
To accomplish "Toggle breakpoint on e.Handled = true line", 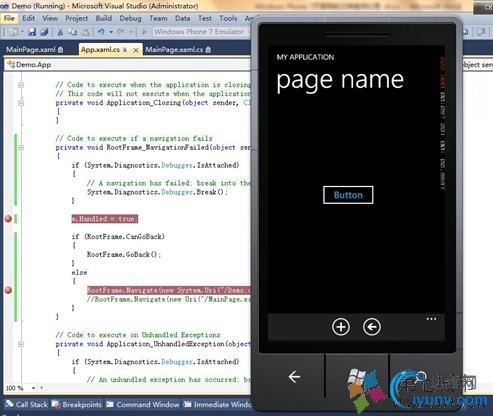I will pos(8,219).
